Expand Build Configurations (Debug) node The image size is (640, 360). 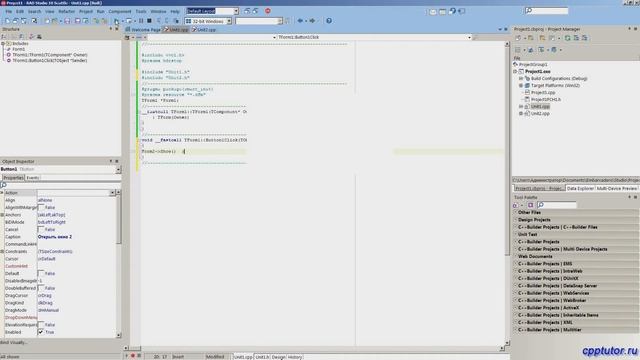[x=521, y=78]
